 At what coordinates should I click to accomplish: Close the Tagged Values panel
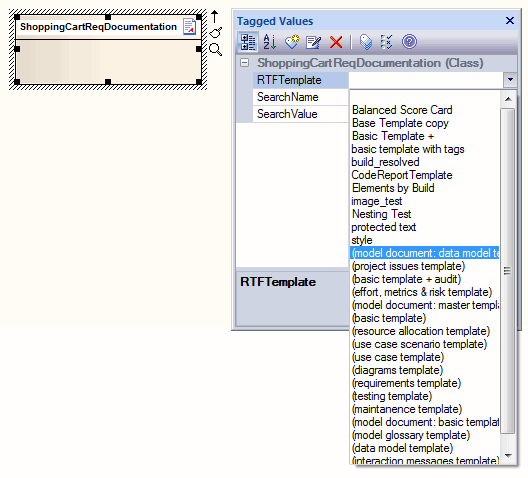510,21
